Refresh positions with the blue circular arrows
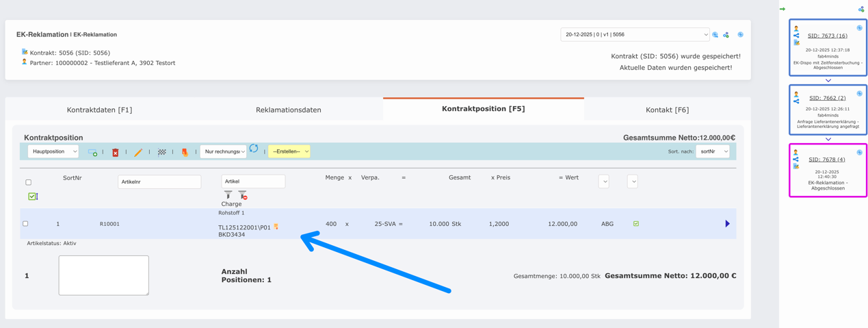The height and width of the screenshot is (328, 868). coord(254,148)
